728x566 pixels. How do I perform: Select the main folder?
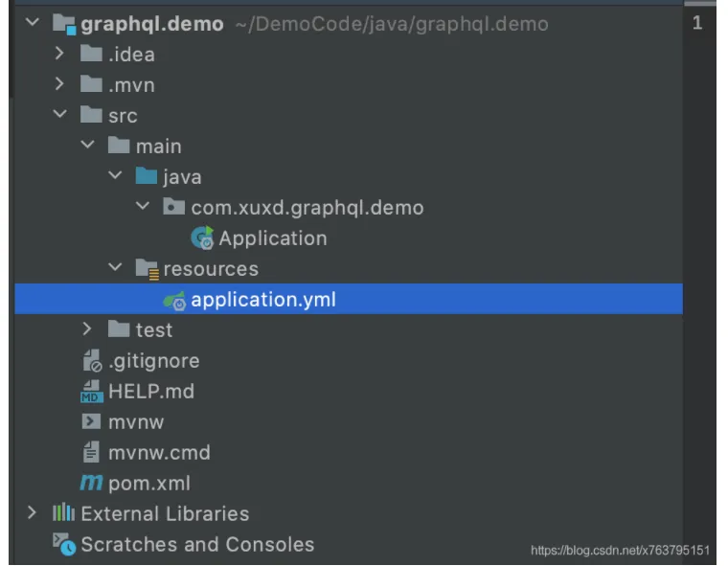point(158,147)
